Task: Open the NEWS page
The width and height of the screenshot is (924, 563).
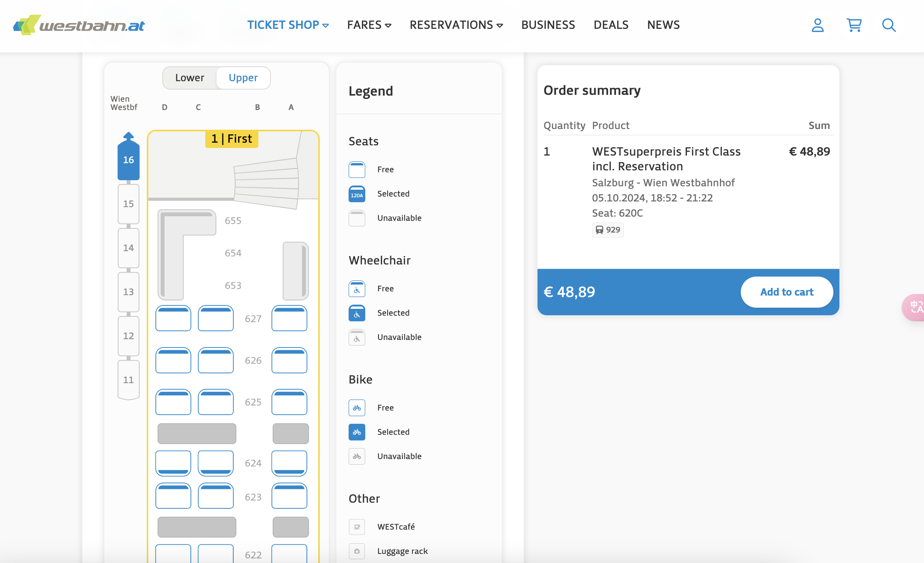Action: click(x=663, y=25)
